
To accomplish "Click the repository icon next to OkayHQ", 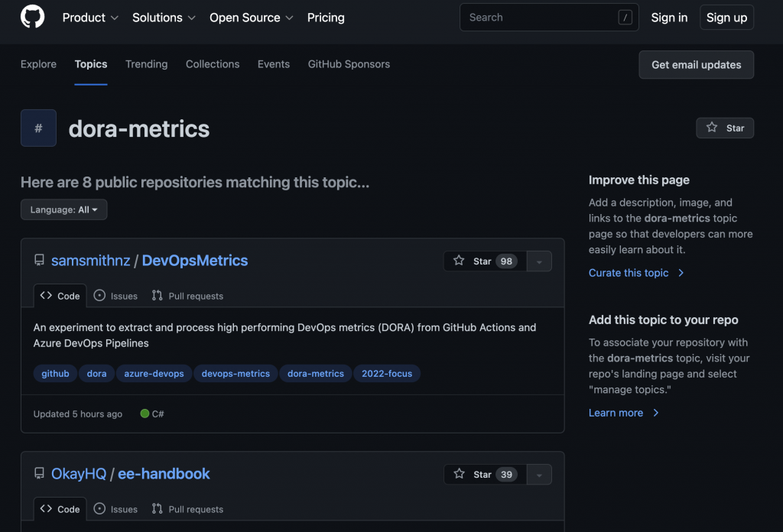I will [39, 473].
